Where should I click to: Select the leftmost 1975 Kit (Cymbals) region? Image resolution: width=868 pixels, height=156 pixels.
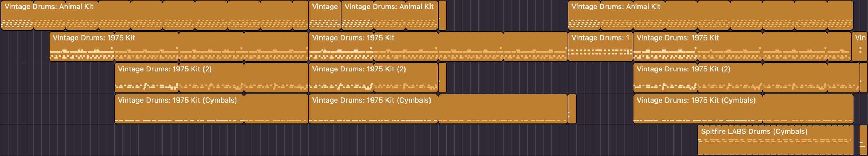click(x=211, y=109)
